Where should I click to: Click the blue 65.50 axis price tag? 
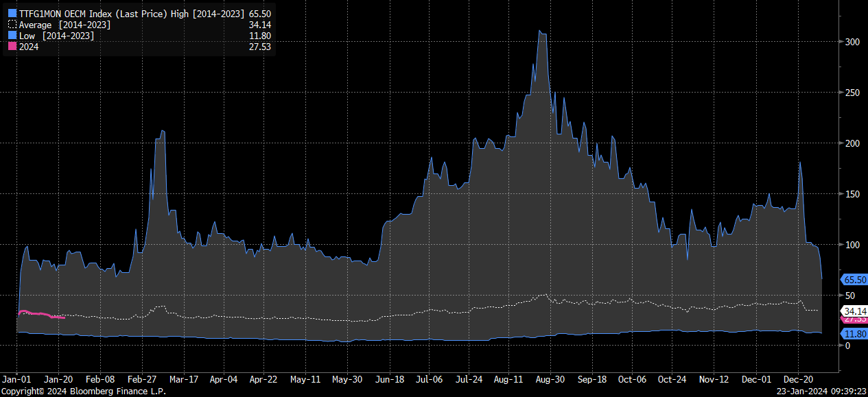coord(854,280)
